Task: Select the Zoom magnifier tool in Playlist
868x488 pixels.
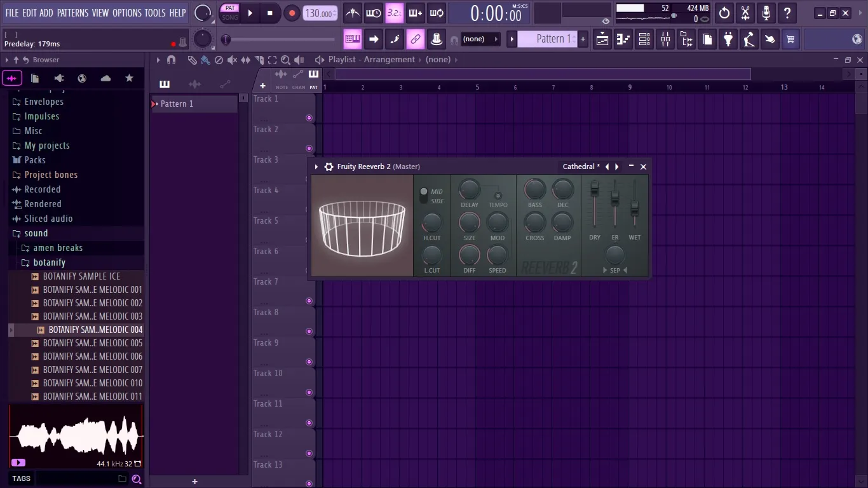Action: [x=285, y=60]
